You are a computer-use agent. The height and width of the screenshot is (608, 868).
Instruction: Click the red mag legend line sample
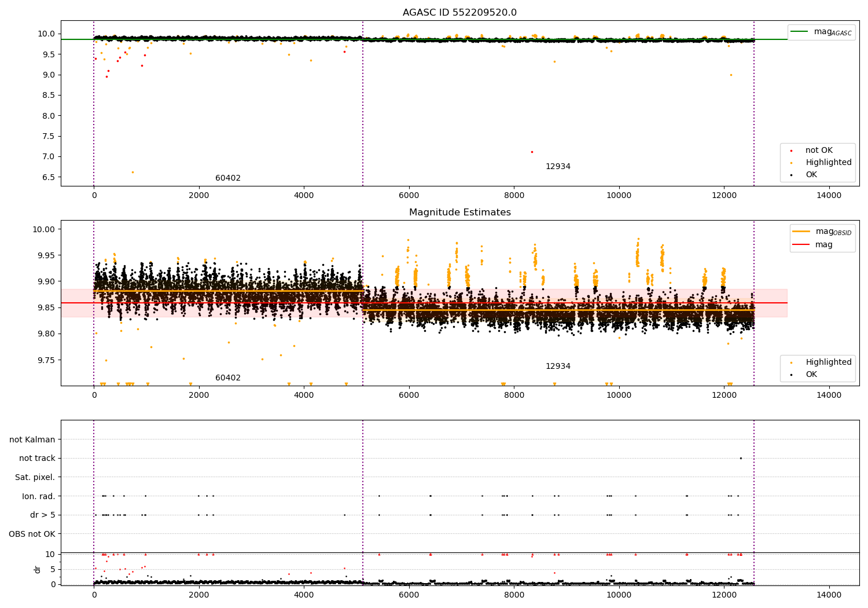pos(801,245)
